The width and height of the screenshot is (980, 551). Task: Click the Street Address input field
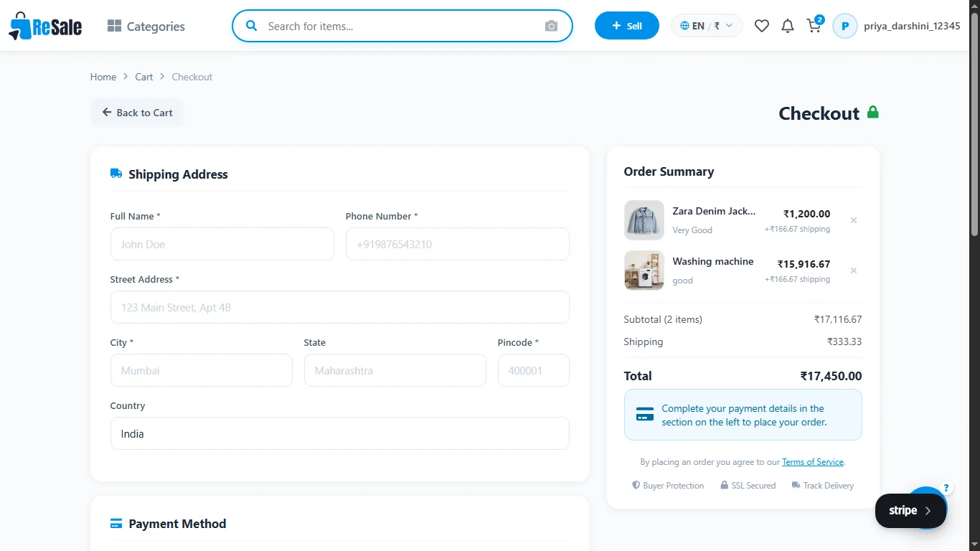340,307
